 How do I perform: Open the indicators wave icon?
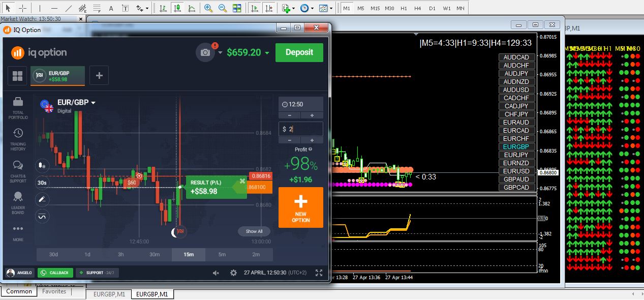[42, 217]
